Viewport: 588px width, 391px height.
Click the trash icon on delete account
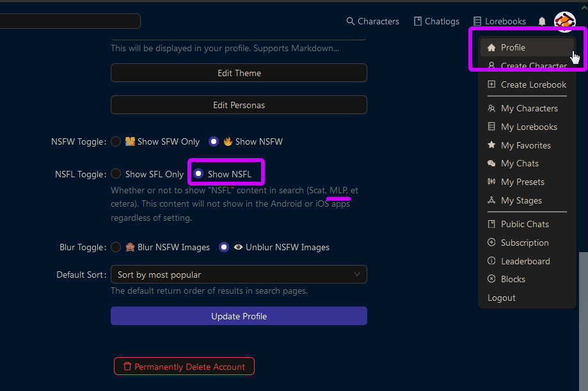point(127,367)
